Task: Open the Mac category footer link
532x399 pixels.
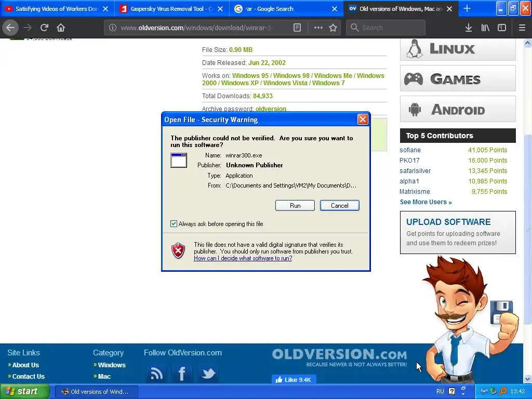Action: coord(104,377)
